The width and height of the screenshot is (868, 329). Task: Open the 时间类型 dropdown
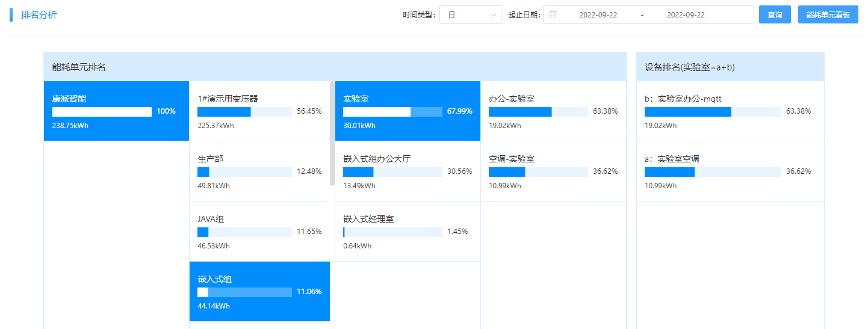(x=471, y=15)
